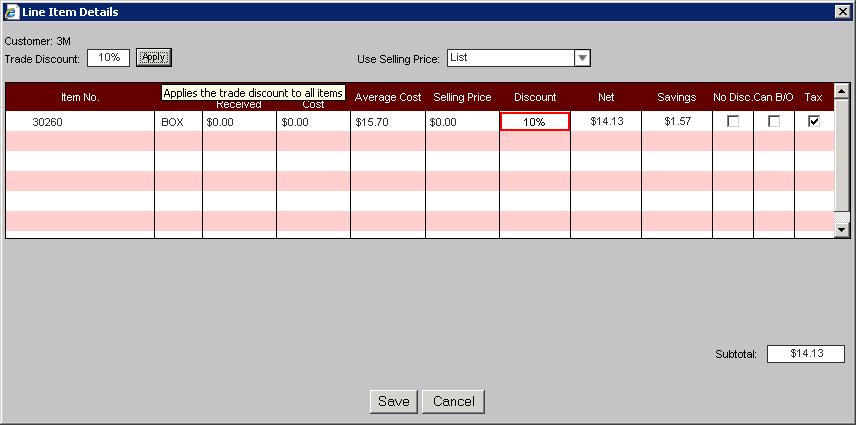This screenshot has width=856, height=425.
Task: Cancel the line item changes
Action: pyautogui.click(x=454, y=401)
